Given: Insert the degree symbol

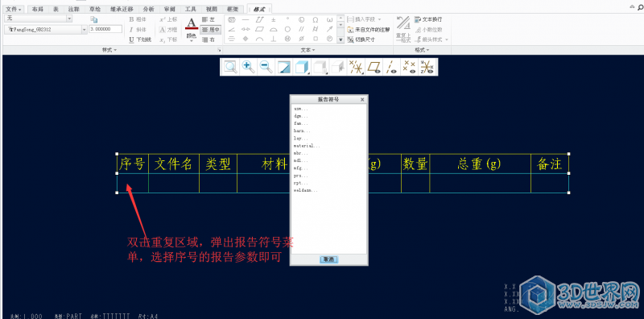Looking at the screenshot, I should [x=287, y=19].
